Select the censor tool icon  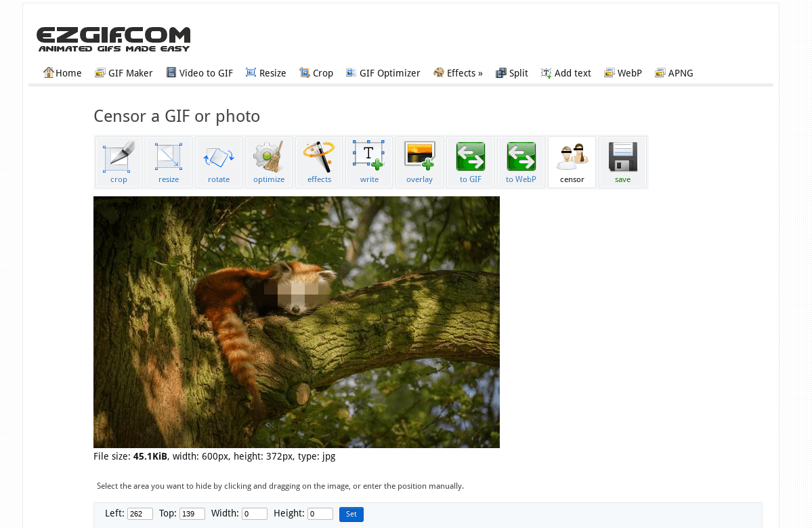coord(572,156)
